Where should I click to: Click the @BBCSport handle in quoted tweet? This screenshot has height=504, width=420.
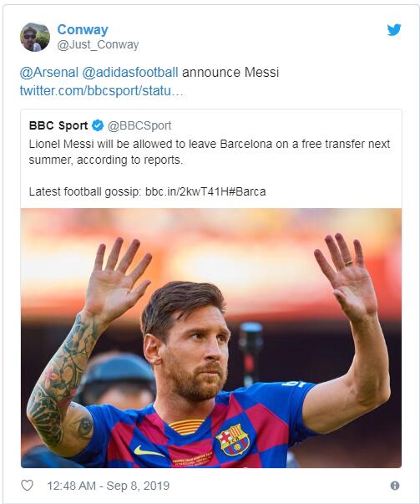pos(139,125)
